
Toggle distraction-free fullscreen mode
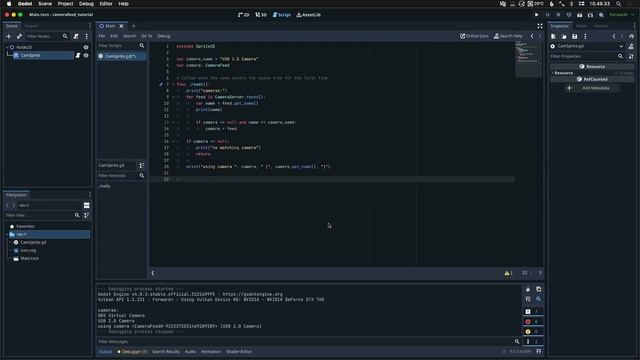coord(540,26)
